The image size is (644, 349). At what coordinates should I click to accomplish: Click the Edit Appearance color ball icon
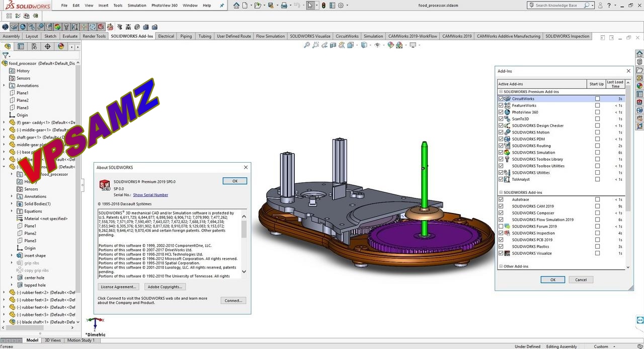pyautogui.click(x=390, y=45)
